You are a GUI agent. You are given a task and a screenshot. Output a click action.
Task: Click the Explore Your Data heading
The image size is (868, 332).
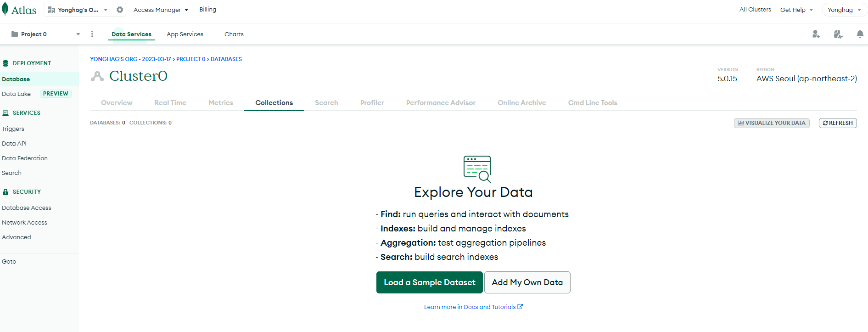tap(473, 192)
